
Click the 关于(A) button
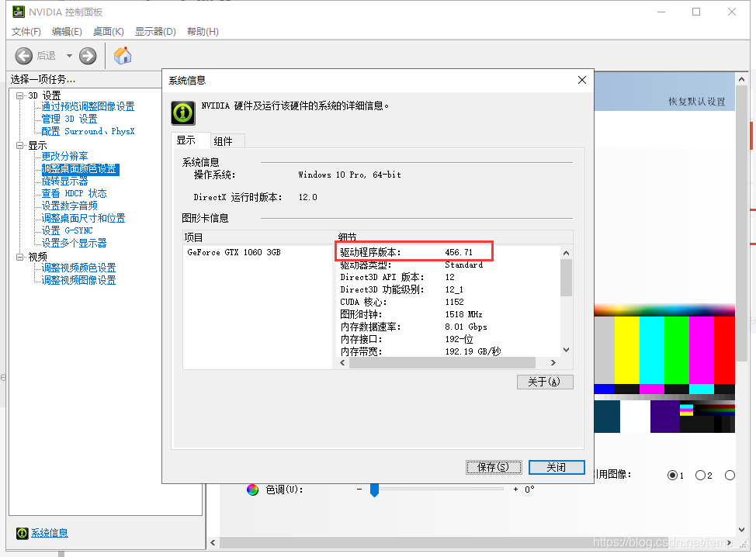pos(545,382)
